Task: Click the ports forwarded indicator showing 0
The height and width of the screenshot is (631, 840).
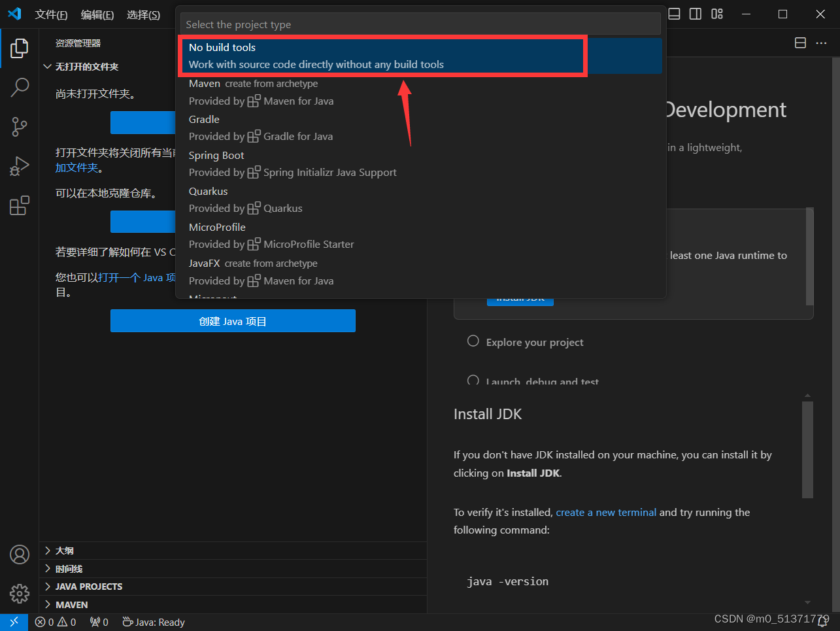Action: (99, 622)
